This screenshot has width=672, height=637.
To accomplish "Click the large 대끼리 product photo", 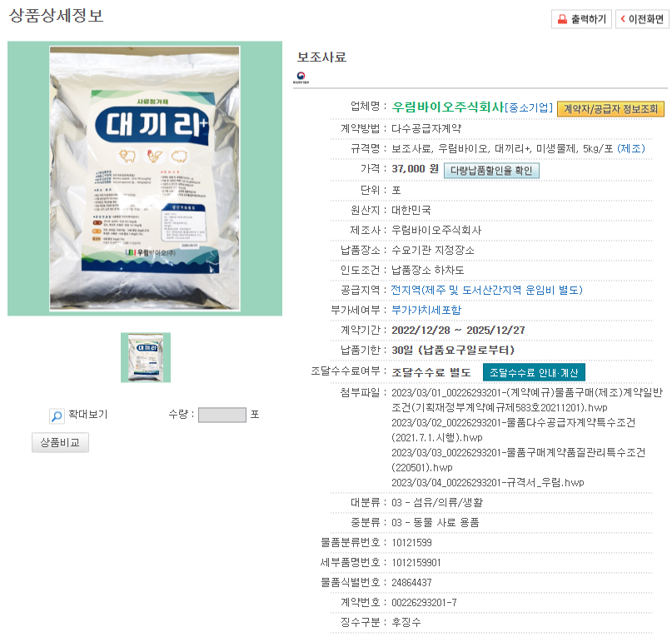I will click(145, 179).
